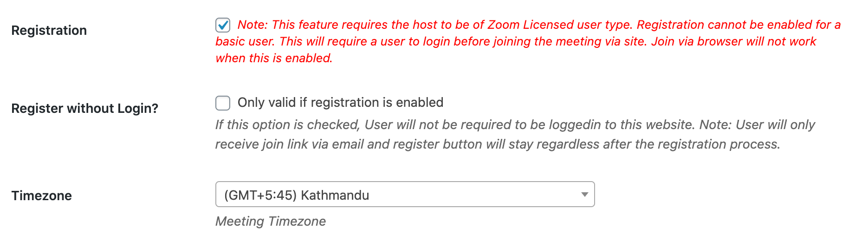Click the Registration field label
This screenshot has width=868, height=248.
pyautogui.click(x=49, y=30)
